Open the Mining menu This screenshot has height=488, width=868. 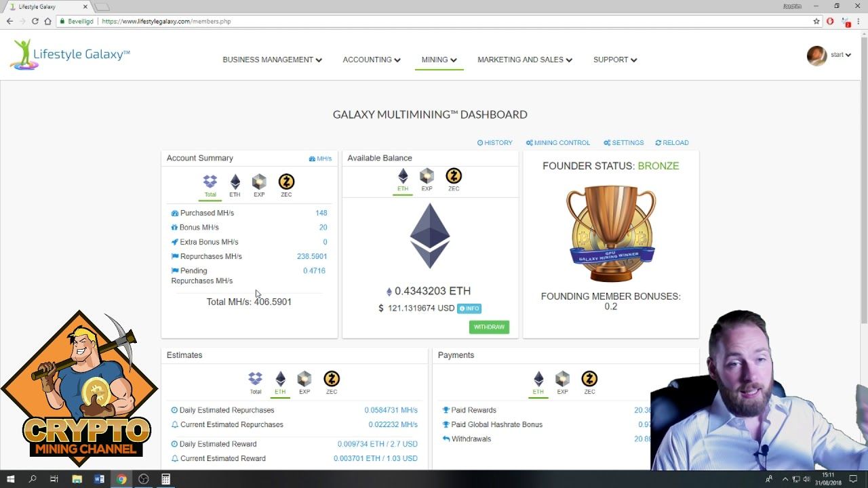(x=439, y=60)
